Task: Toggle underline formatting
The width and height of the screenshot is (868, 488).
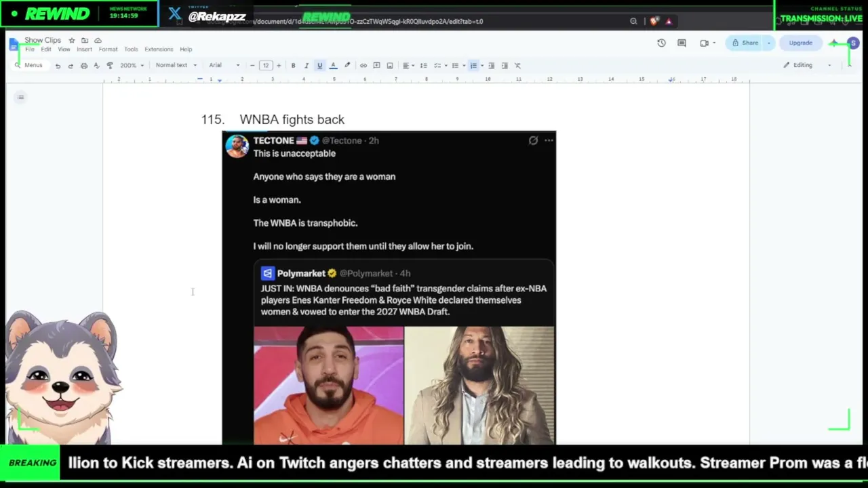Action: [319, 66]
